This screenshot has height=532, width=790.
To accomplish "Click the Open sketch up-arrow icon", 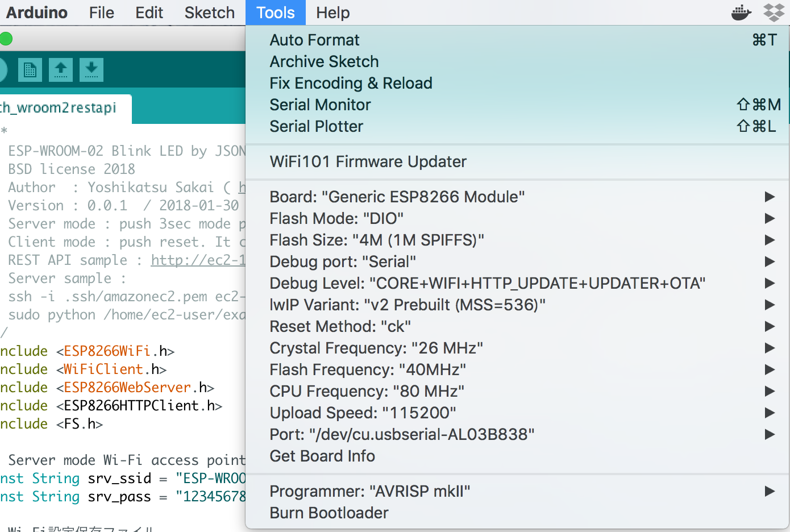I will 61,70.
